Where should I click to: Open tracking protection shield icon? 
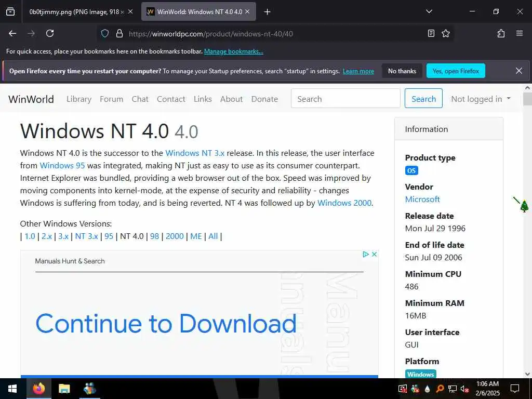pos(105,33)
